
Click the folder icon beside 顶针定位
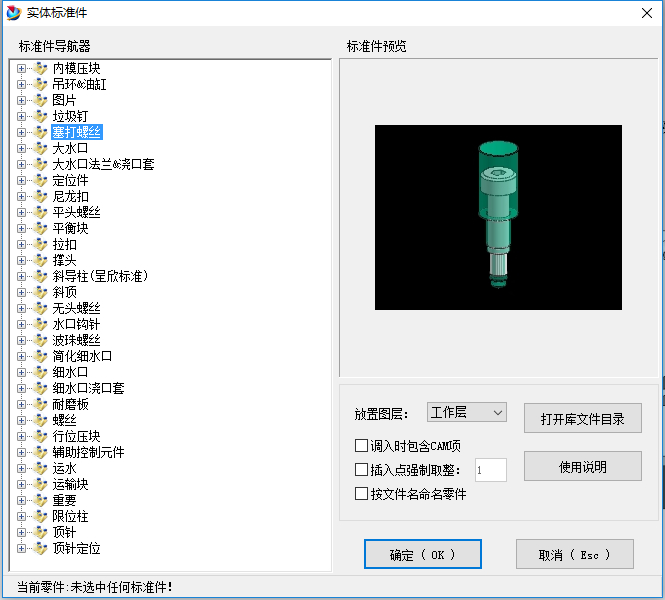(x=40, y=548)
